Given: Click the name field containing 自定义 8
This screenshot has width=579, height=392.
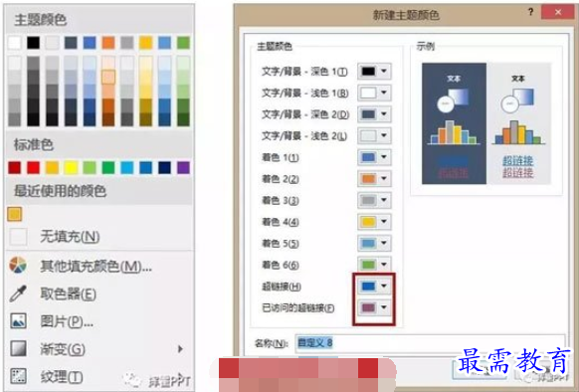Looking at the screenshot, I should coord(430,343).
